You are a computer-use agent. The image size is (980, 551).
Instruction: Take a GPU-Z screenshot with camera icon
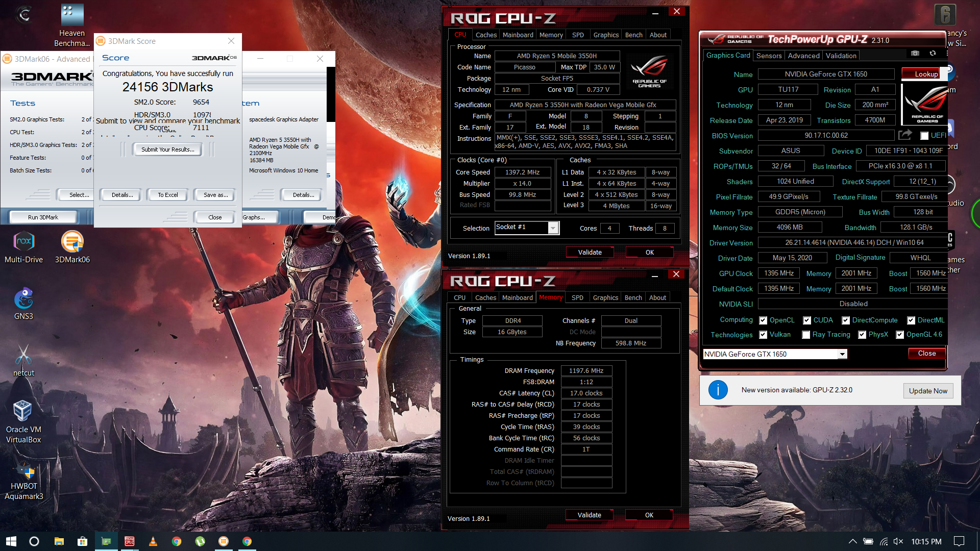[x=915, y=53]
